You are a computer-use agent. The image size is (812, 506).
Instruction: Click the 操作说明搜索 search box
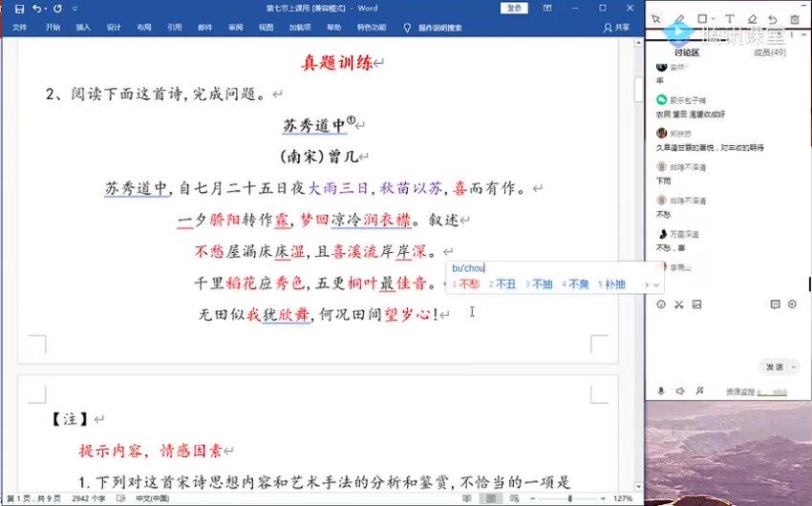coord(440,28)
